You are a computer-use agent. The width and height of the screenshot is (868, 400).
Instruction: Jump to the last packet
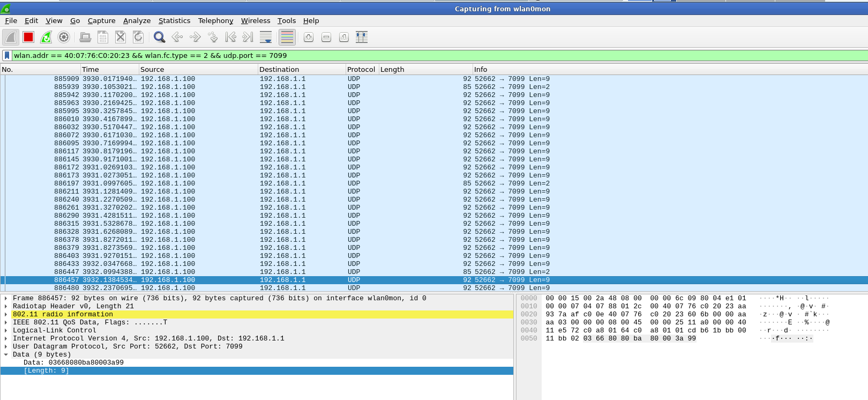coord(248,37)
